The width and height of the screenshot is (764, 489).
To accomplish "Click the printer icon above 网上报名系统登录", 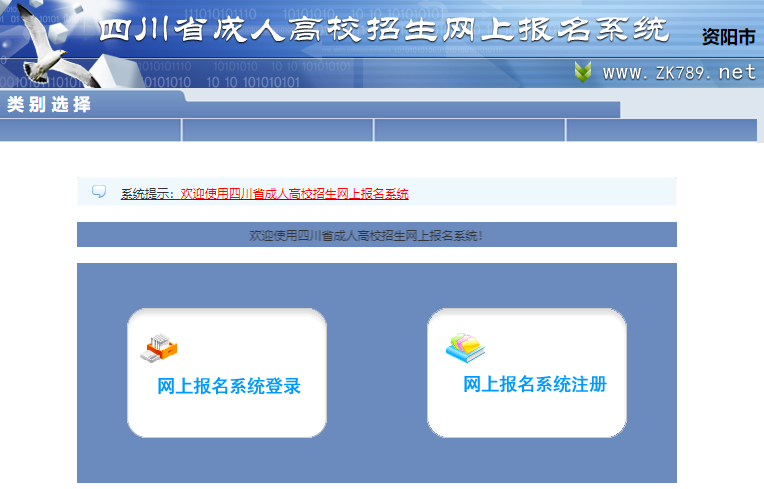I will coord(160,347).
